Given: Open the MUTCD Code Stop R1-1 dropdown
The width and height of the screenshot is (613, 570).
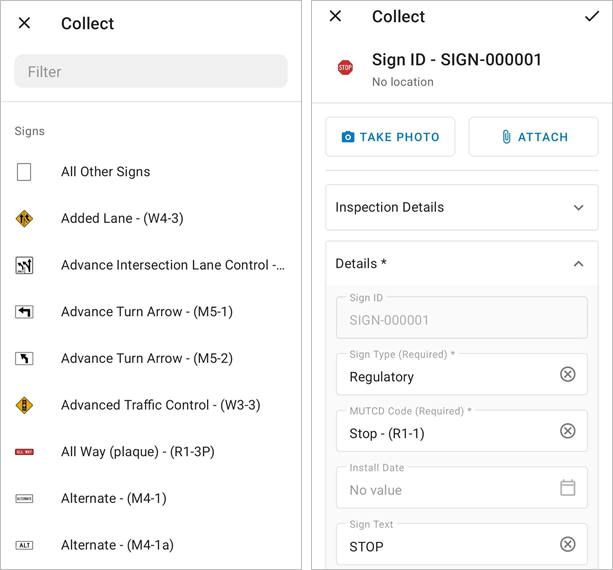Looking at the screenshot, I should 462,431.
